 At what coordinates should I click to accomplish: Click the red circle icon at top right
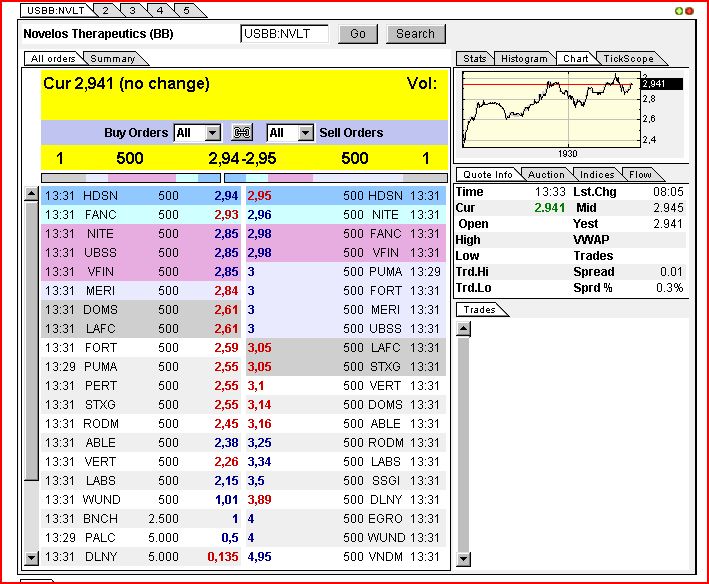click(690, 10)
